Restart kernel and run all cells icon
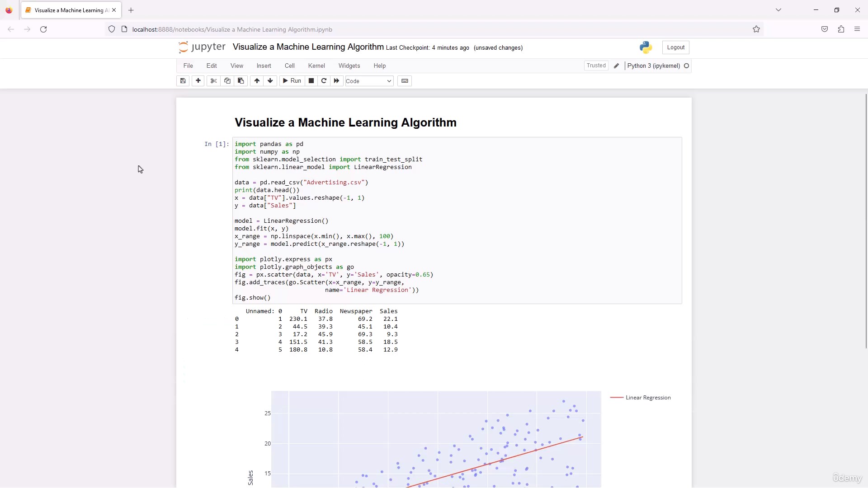The height and width of the screenshot is (488, 868). click(336, 81)
